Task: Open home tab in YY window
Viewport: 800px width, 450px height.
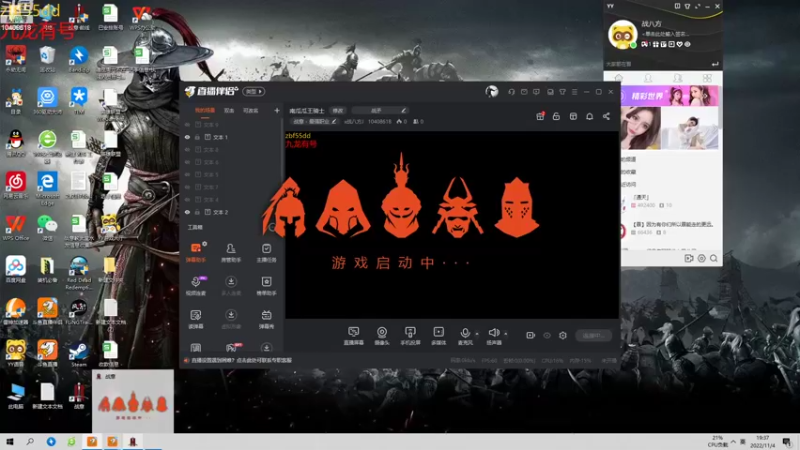Action: click(x=618, y=78)
